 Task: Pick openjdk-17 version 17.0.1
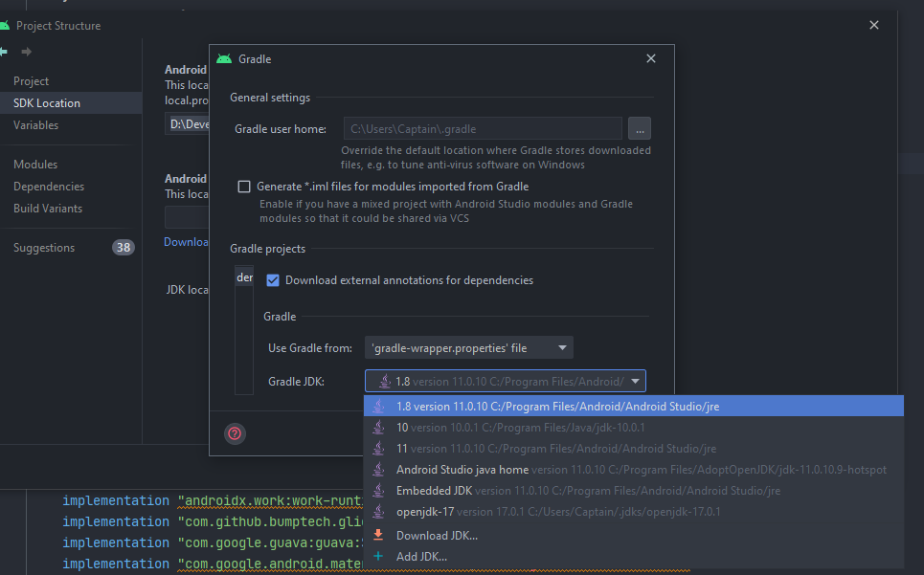(x=634, y=512)
